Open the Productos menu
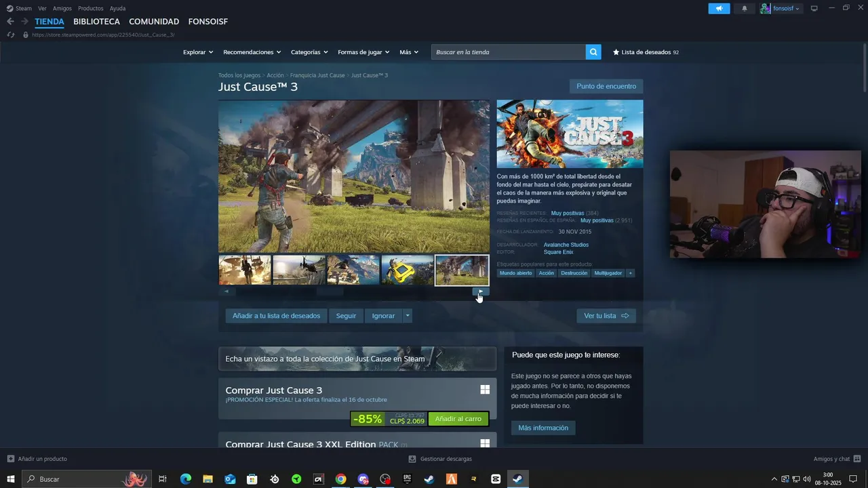This screenshot has height=488, width=868. (x=91, y=8)
